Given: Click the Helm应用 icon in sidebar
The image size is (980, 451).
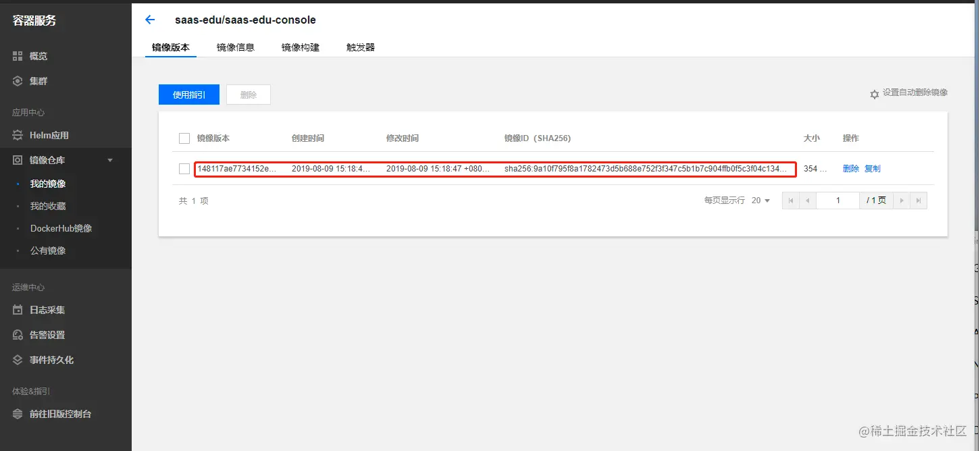Looking at the screenshot, I should (x=18, y=135).
